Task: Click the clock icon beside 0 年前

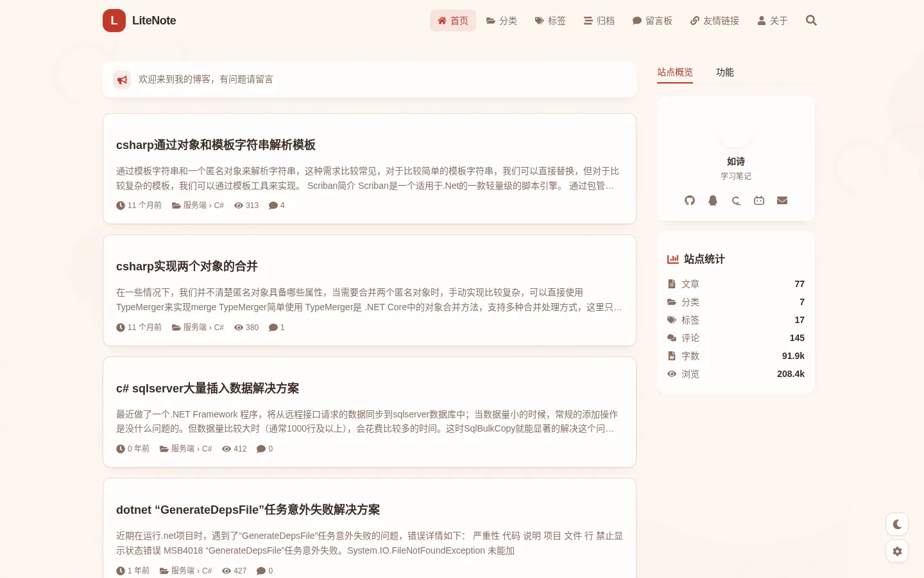Action: click(121, 449)
